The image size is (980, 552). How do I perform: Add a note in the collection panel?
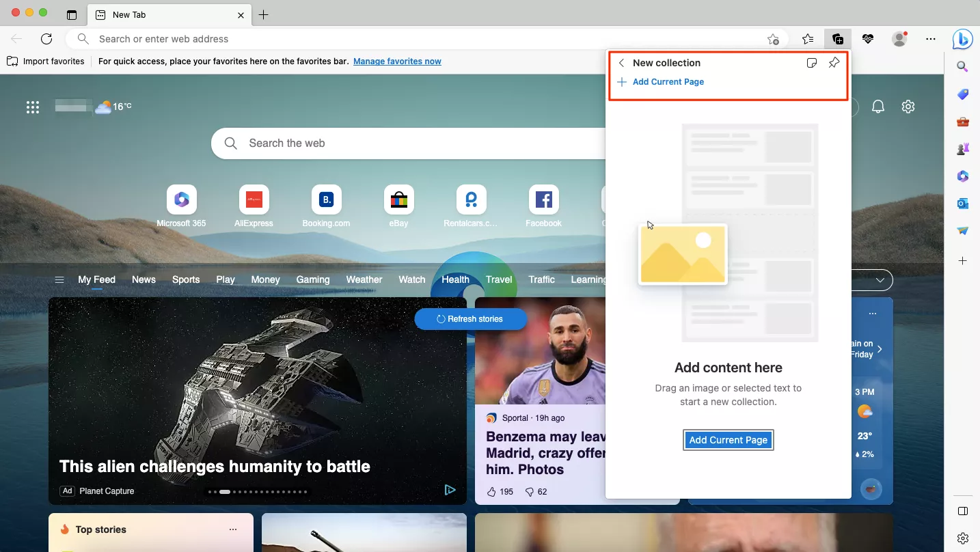coord(811,63)
